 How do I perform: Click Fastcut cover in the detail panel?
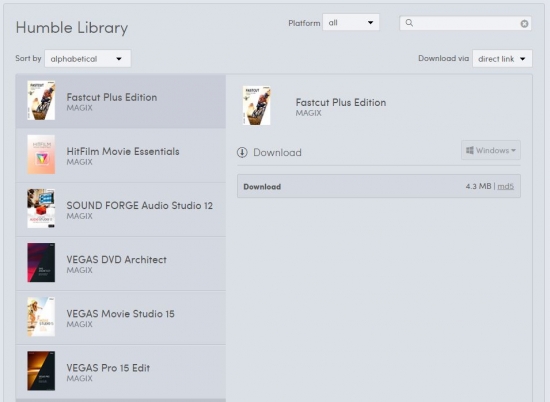coord(256,106)
